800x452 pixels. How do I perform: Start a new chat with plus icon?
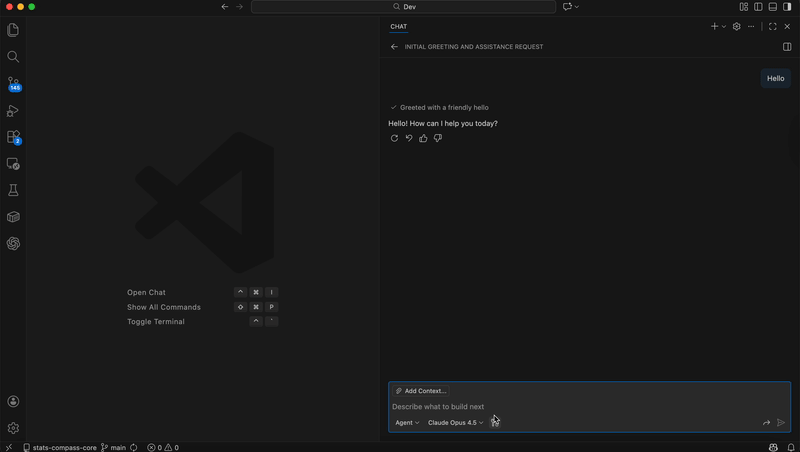tap(714, 27)
